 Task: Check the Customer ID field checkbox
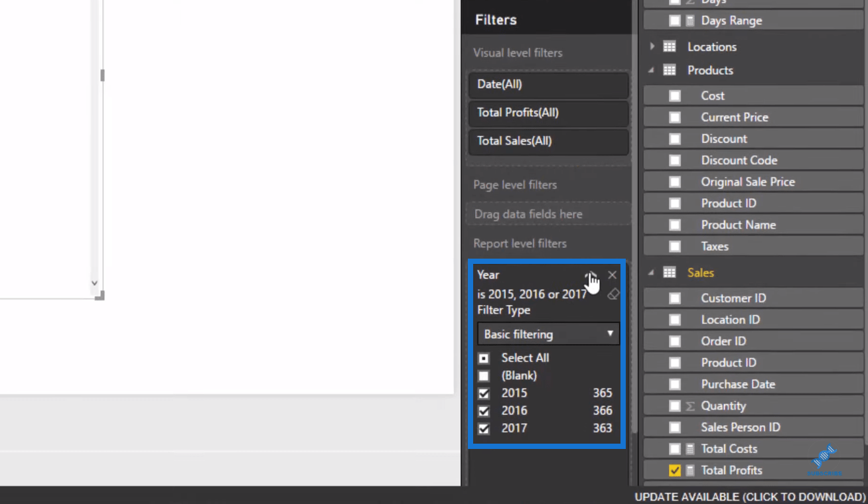[x=675, y=298]
